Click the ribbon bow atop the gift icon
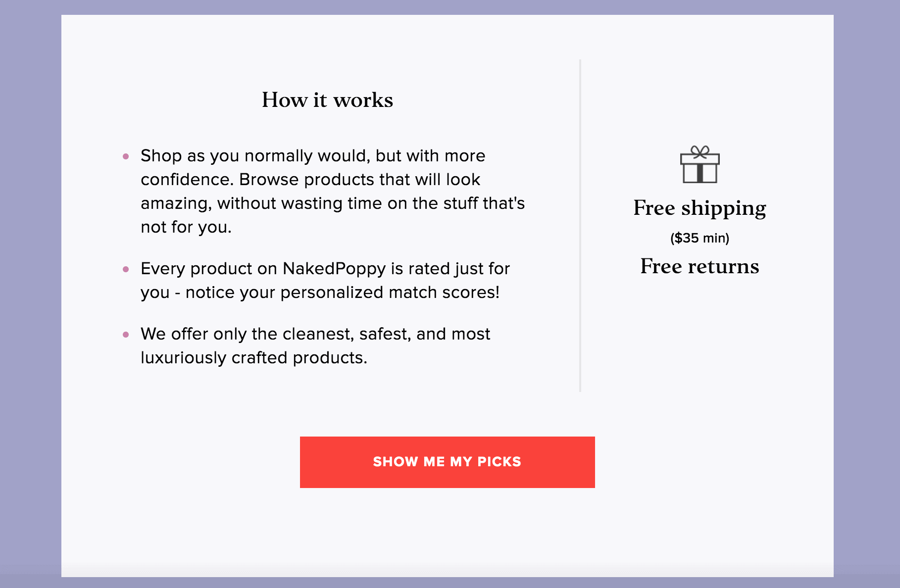 click(x=700, y=151)
